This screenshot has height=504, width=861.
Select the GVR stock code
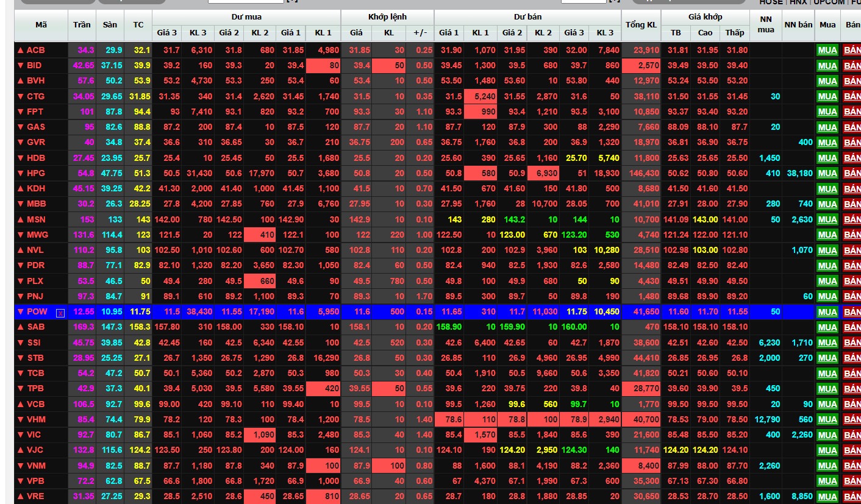tap(37, 142)
